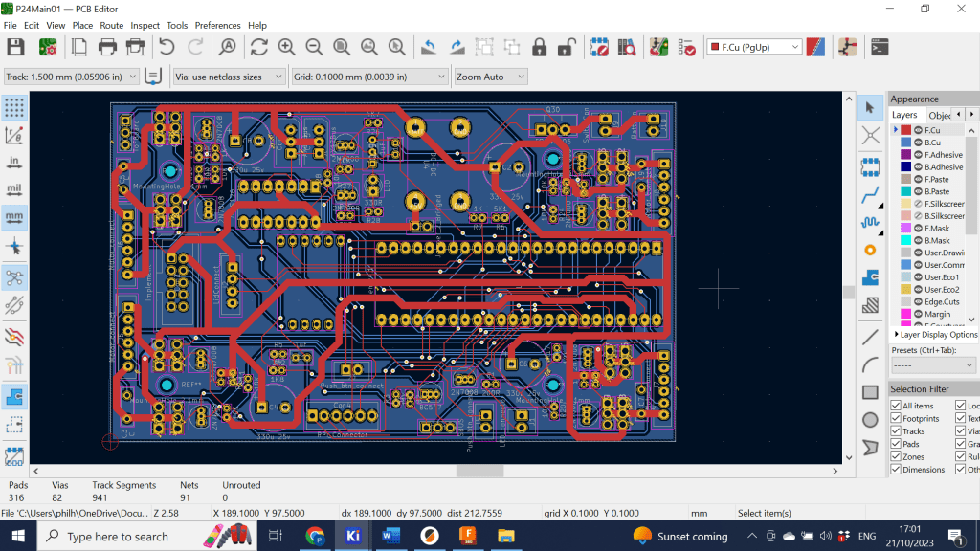The image size is (980, 551).
Task: Click the Undo arrow in toolbar
Action: pos(167,47)
